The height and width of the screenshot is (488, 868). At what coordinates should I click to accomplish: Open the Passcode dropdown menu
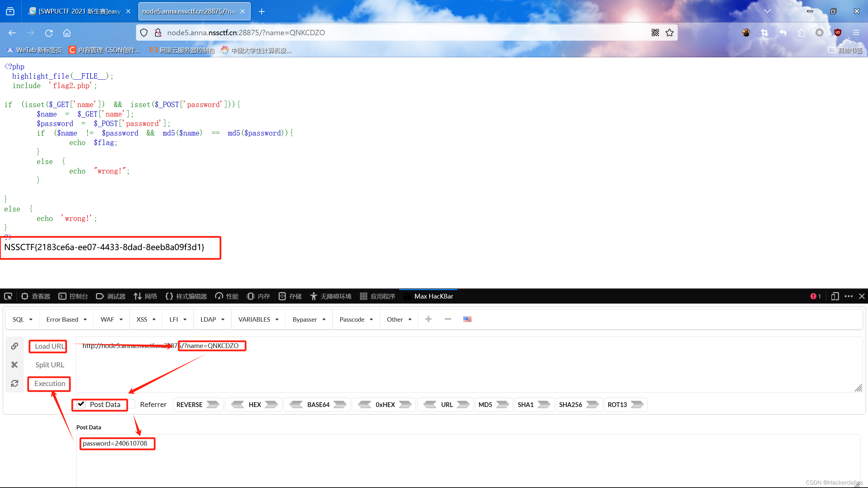(x=355, y=319)
